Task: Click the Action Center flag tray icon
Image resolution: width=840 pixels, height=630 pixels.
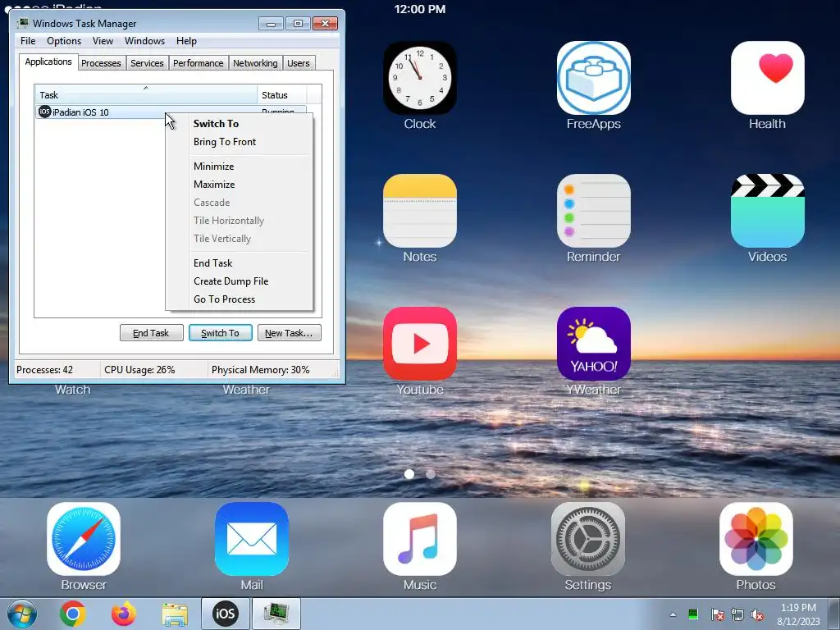Action: tap(717, 614)
